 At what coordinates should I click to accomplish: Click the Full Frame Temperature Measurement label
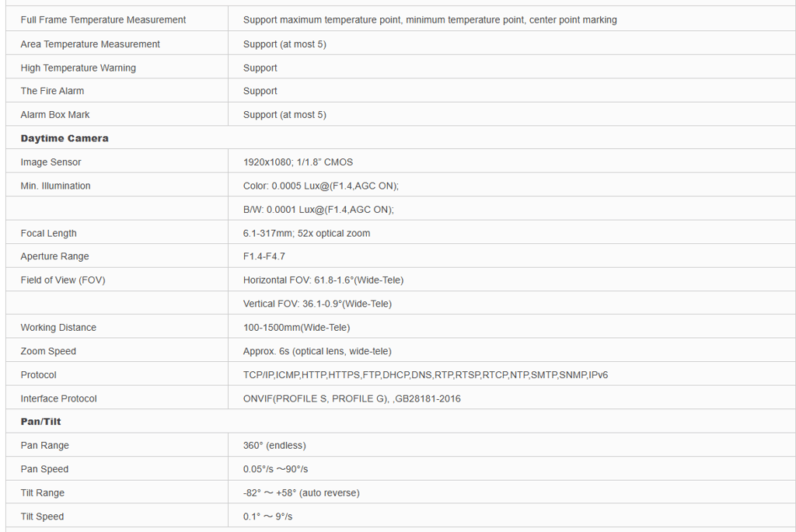pyautogui.click(x=103, y=19)
